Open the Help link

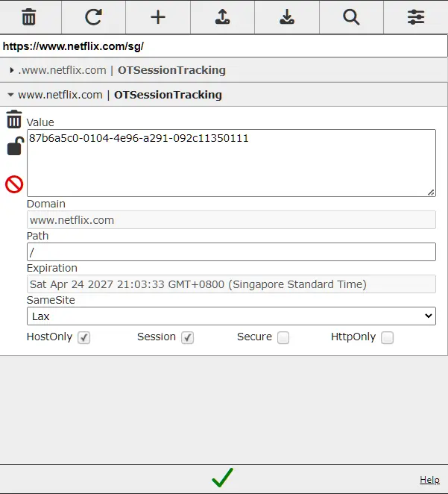pos(430,480)
